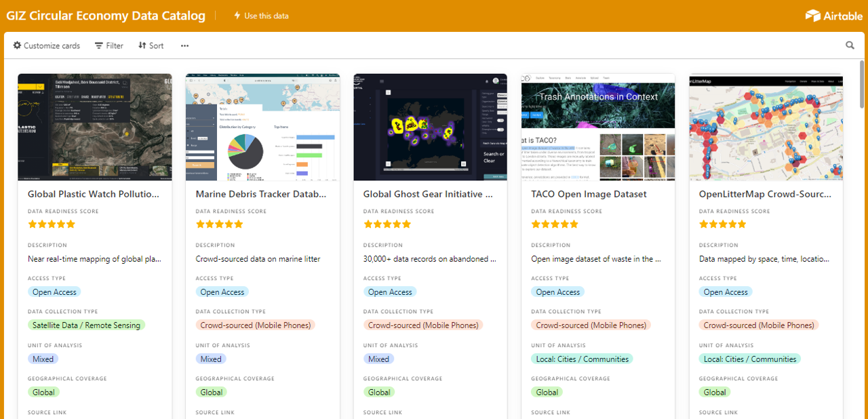Open Marine Debris Tracker card image
This screenshot has height=419, width=868.
262,127
